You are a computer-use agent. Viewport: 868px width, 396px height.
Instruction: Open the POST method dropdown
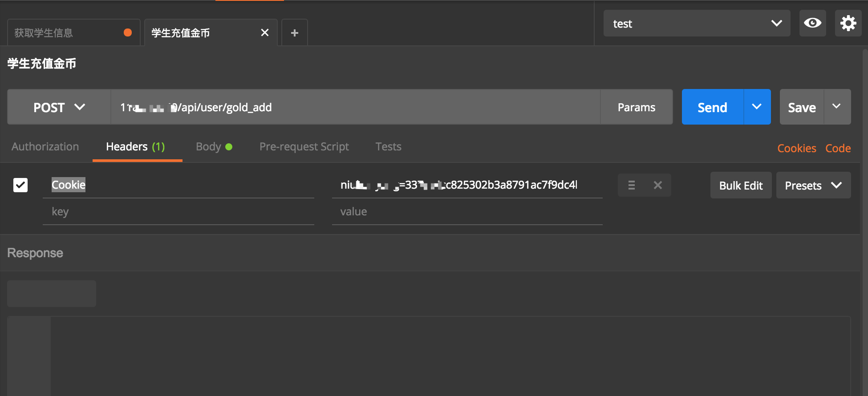click(59, 107)
